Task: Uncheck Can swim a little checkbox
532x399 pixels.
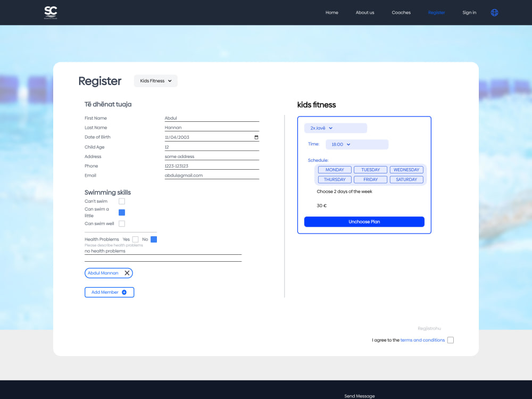Action: (x=122, y=212)
